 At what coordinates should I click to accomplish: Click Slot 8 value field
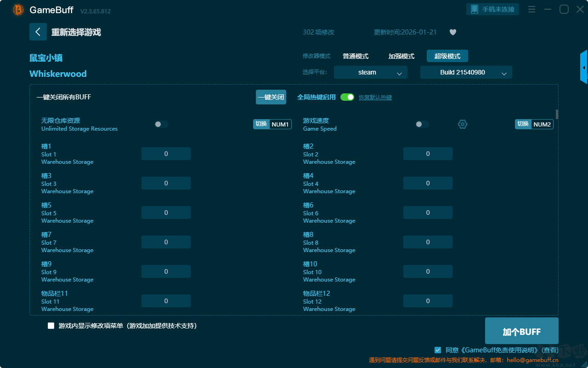[x=428, y=242]
